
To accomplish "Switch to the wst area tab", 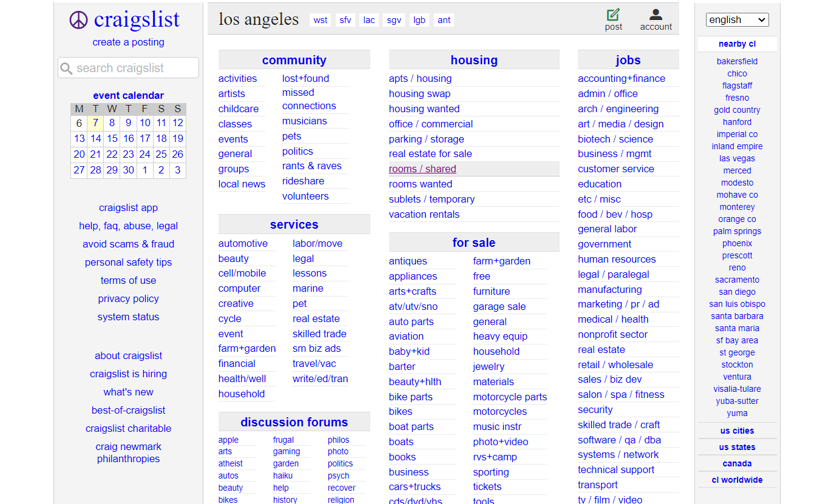I will [321, 20].
